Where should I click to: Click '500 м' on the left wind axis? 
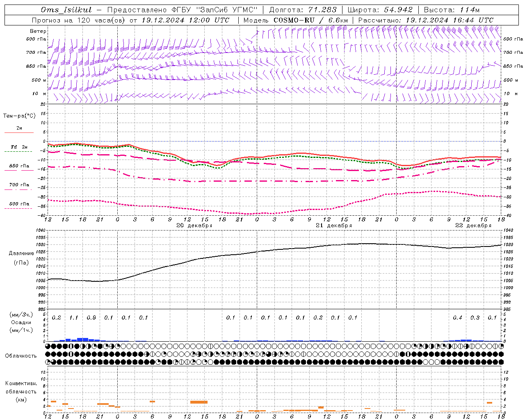point(39,80)
